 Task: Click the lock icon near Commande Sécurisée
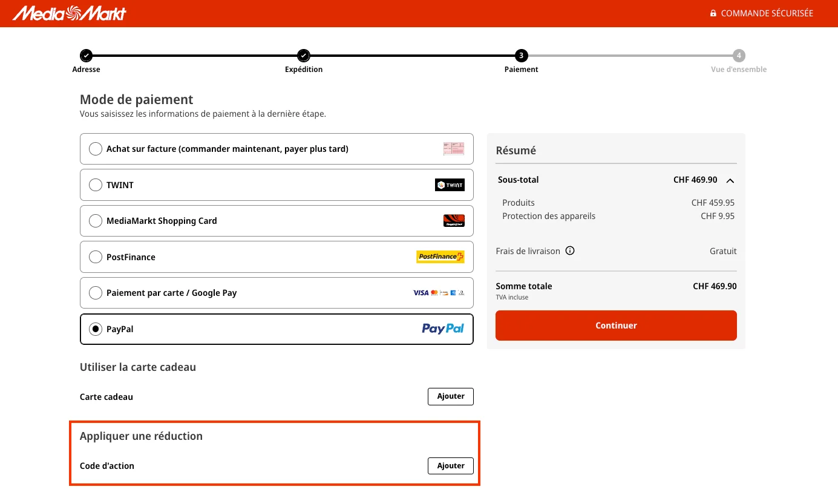[713, 13]
